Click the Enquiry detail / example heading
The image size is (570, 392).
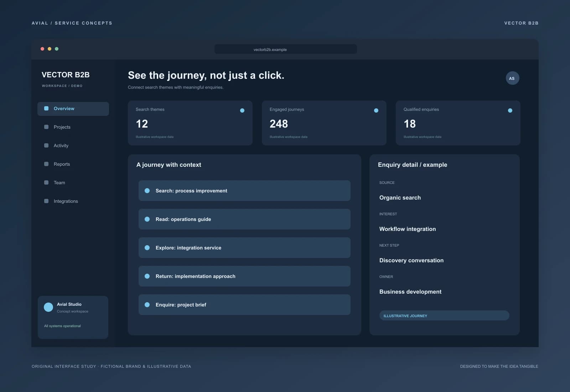[x=413, y=165]
